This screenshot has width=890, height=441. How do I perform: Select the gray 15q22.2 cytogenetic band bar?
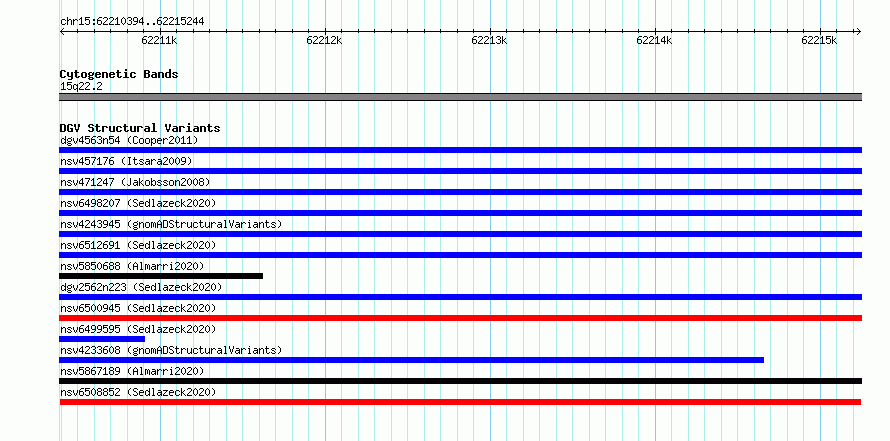[x=460, y=97]
